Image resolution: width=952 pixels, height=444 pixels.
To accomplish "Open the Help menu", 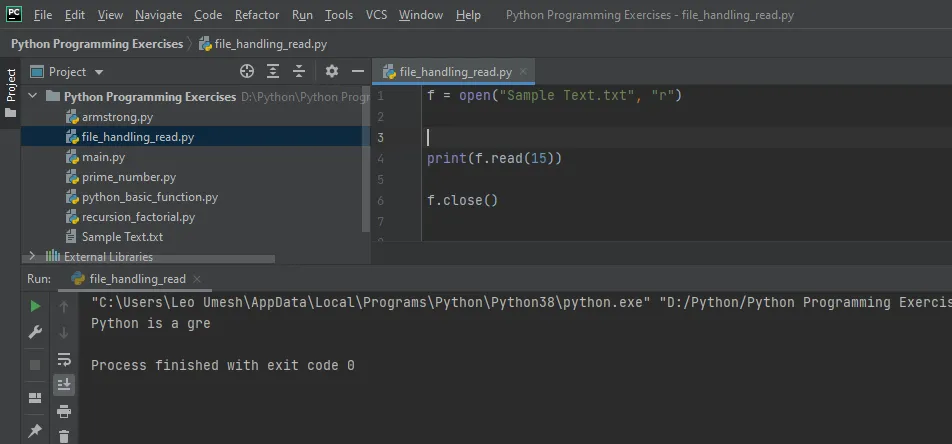I will [x=468, y=15].
